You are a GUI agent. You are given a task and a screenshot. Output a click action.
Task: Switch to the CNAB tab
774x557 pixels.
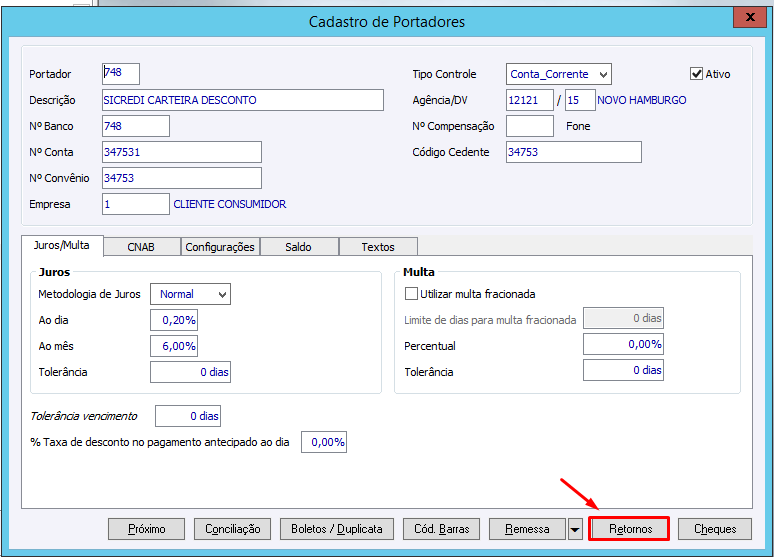tap(140, 247)
